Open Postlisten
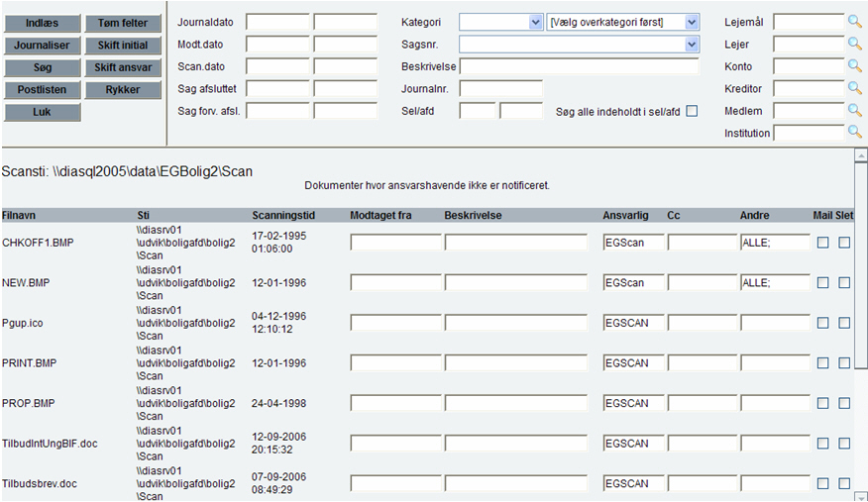Image resolution: width=868 pixels, height=502 pixels. pos(42,90)
